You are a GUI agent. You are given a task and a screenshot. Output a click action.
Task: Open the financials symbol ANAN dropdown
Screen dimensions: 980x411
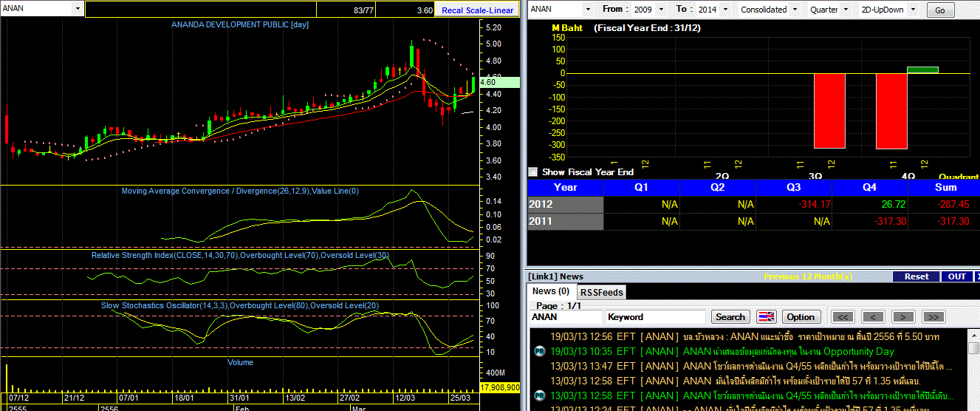tap(588, 10)
